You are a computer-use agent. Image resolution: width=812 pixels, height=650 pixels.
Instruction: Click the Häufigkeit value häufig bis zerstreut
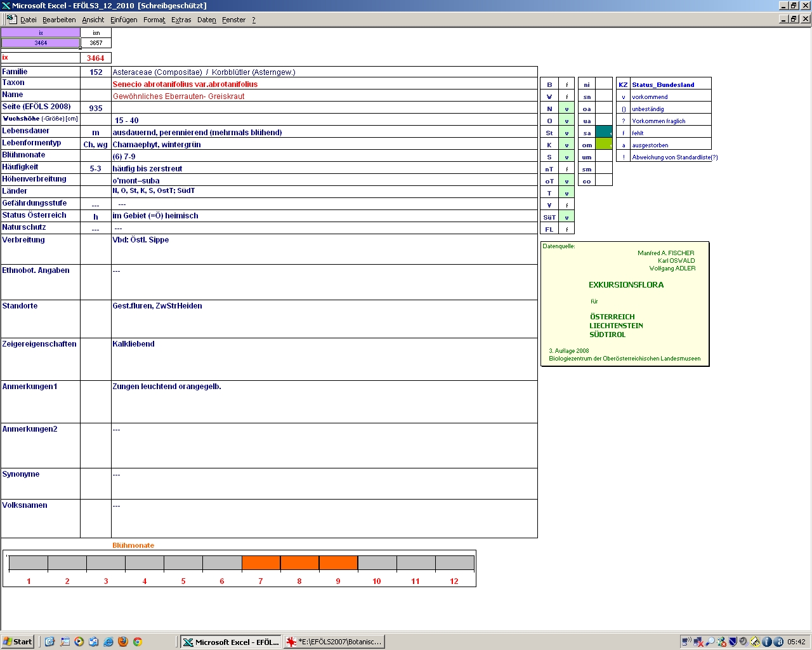tap(147, 168)
